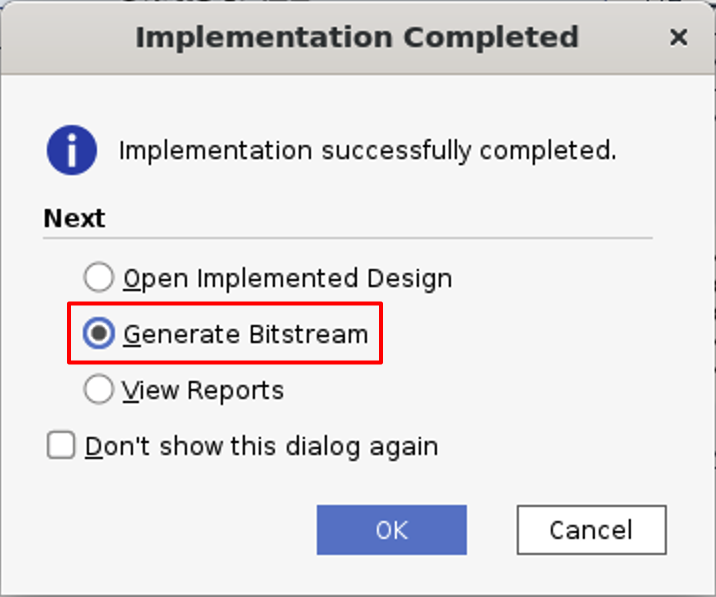Confirm the selection with the OK button

pyautogui.click(x=391, y=529)
